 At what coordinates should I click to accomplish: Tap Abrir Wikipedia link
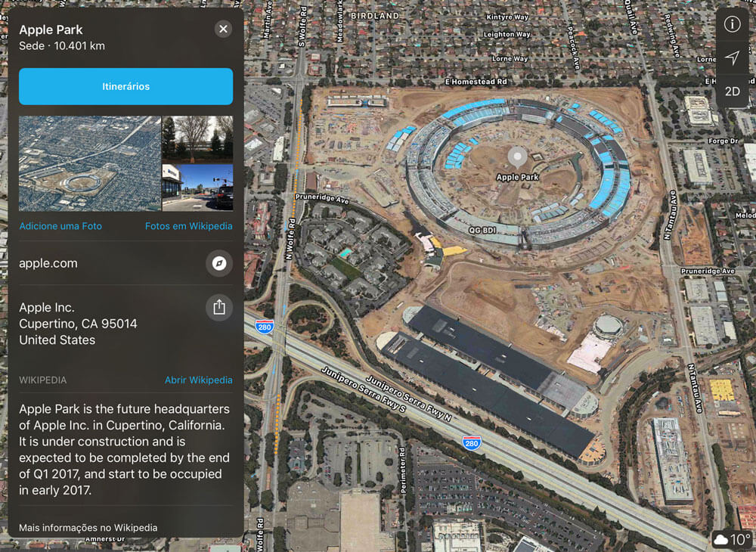point(199,380)
